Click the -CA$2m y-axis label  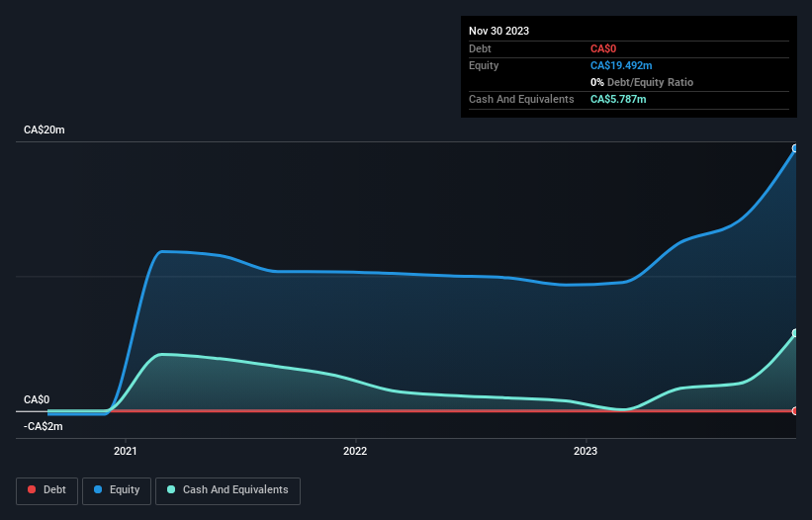pyautogui.click(x=43, y=426)
